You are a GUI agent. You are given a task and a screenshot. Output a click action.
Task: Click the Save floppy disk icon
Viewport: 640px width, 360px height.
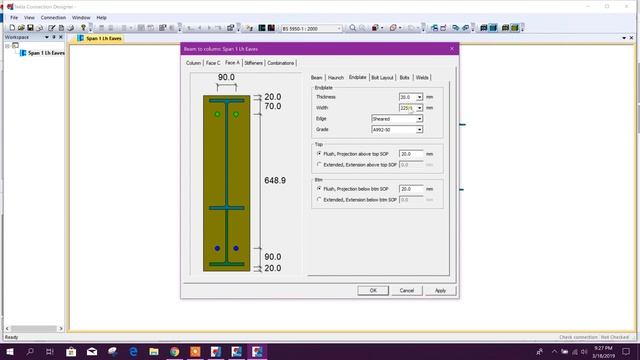coord(30,28)
